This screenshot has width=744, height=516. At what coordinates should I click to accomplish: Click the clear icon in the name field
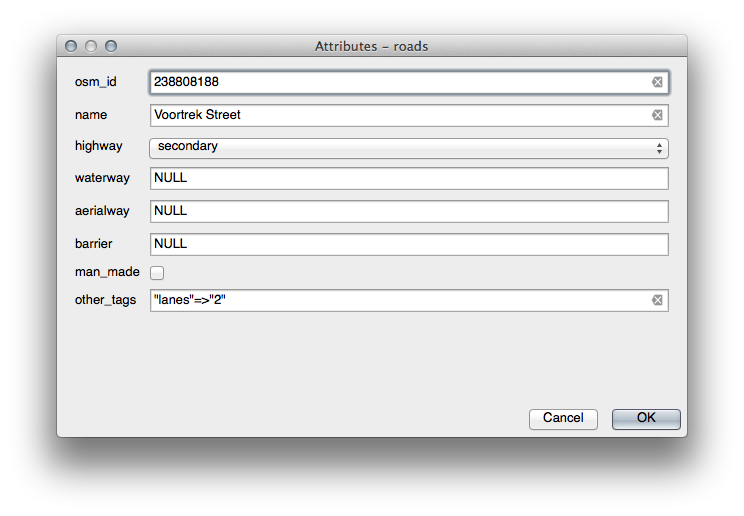pos(657,115)
